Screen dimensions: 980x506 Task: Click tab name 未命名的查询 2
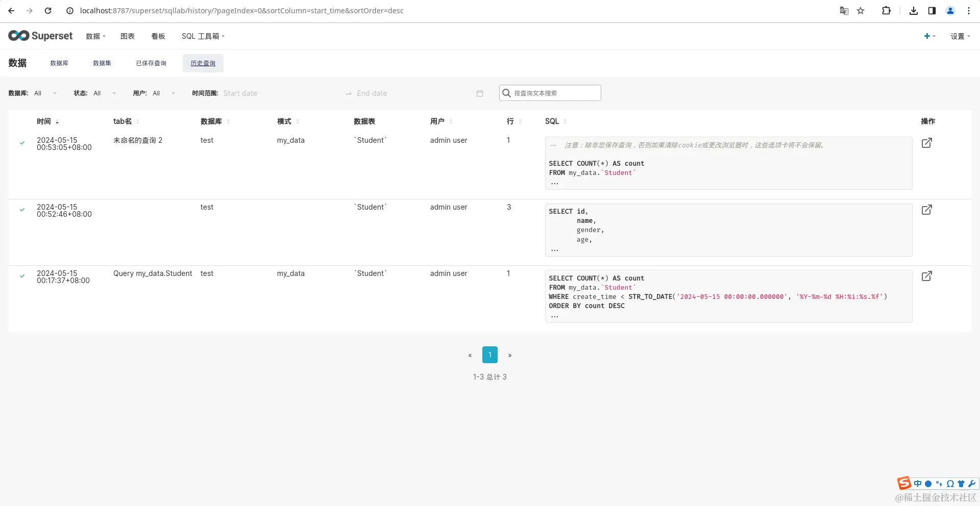138,140
